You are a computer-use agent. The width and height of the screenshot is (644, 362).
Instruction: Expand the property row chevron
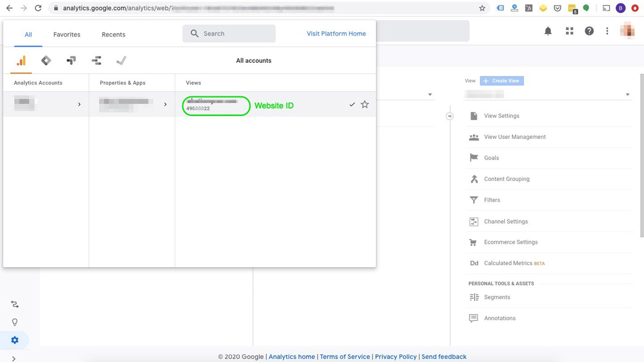click(x=165, y=105)
